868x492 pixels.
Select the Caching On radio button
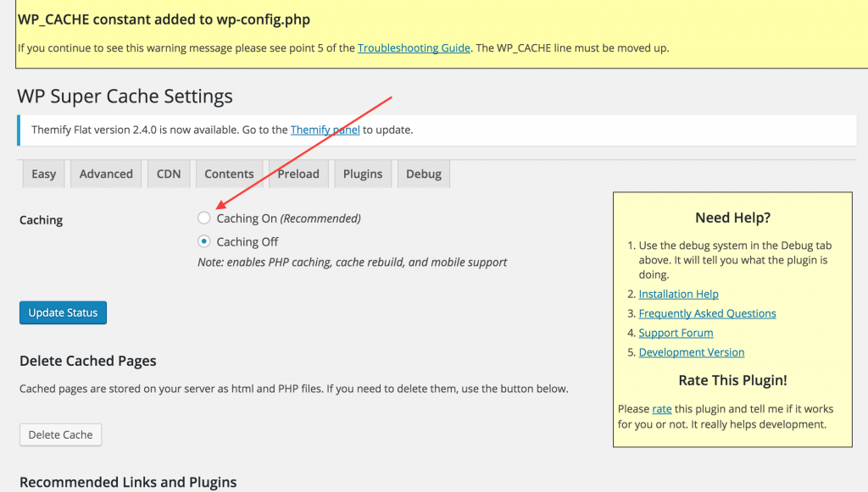(203, 218)
